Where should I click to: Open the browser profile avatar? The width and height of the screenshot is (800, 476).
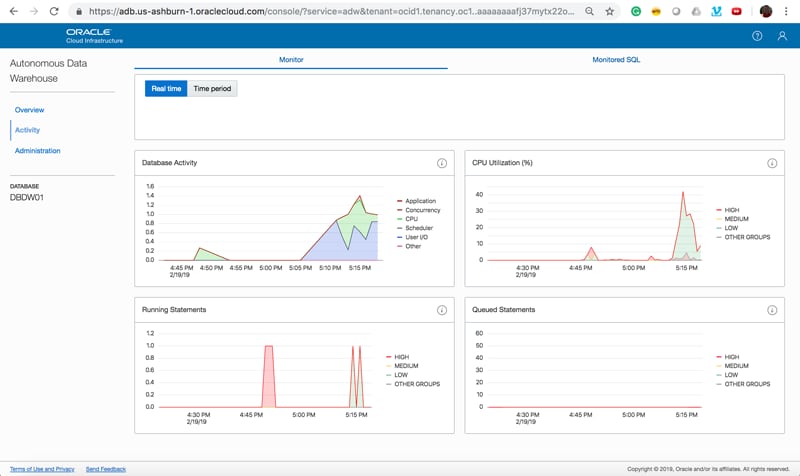[765, 11]
